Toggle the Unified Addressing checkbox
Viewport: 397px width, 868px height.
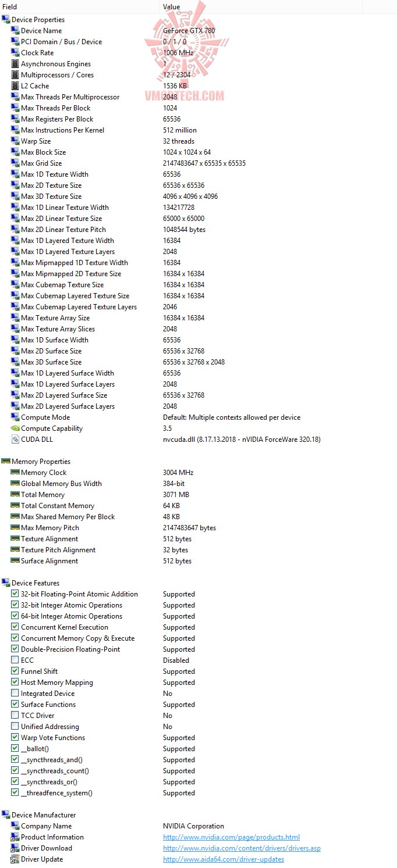click(x=15, y=727)
